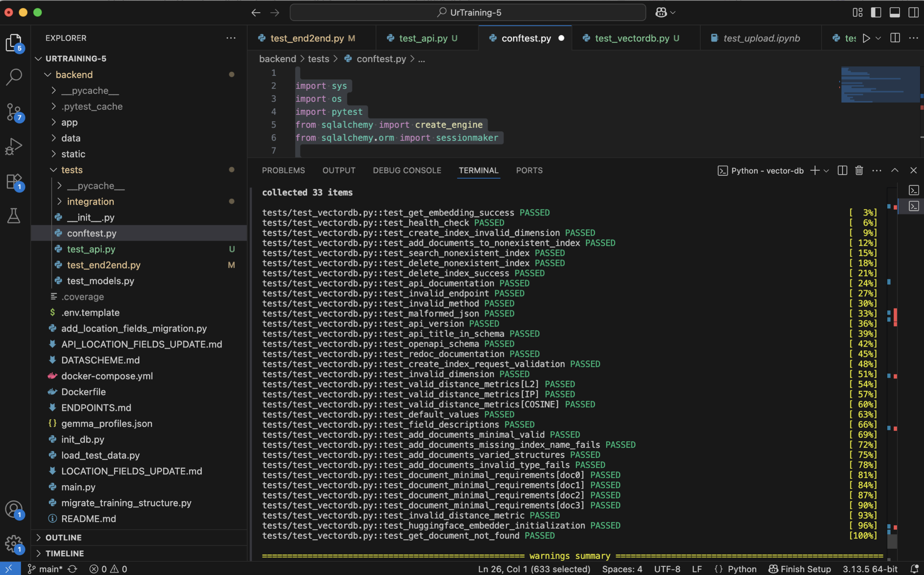Toggle primary sidebar visibility
This screenshot has width=924, height=575.
(876, 13)
